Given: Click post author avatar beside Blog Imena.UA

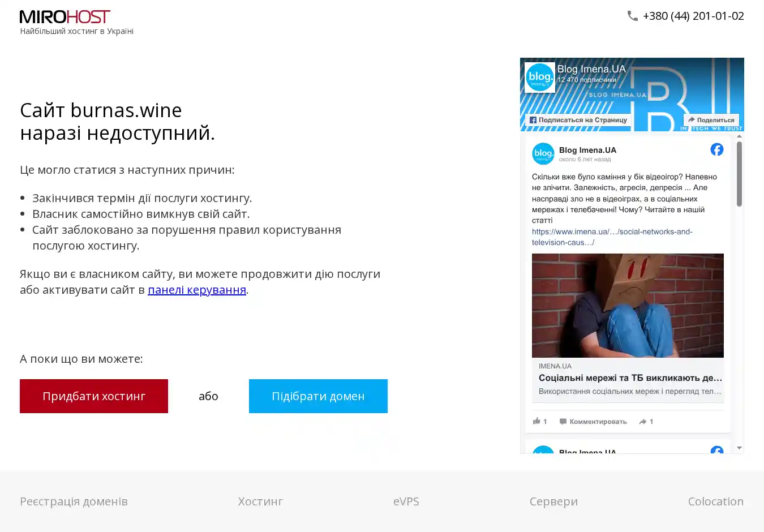Looking at the screenshot, I should 543,154.
